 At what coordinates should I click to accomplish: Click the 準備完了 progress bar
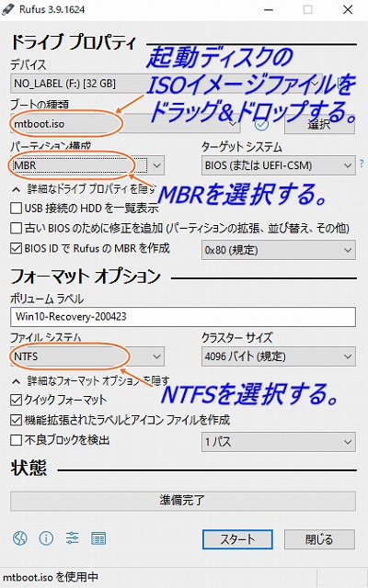pyautogui.click(x=183, y=501)
